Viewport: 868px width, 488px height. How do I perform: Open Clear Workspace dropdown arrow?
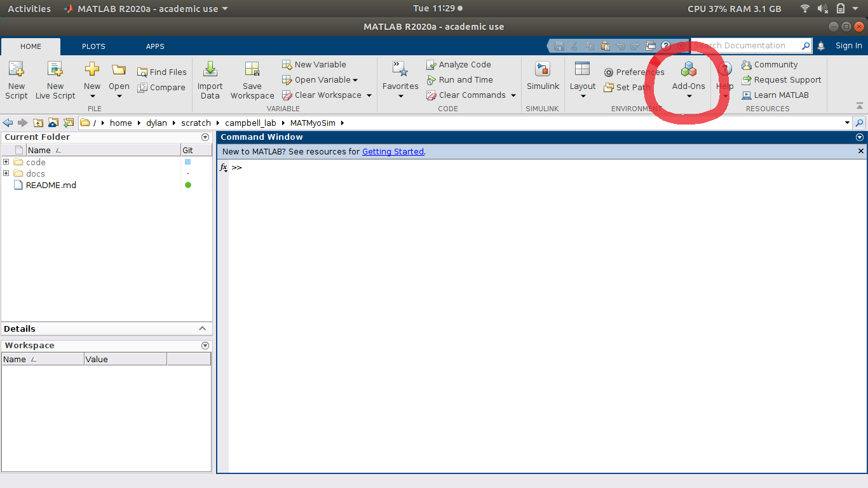(x=369, y=95)
